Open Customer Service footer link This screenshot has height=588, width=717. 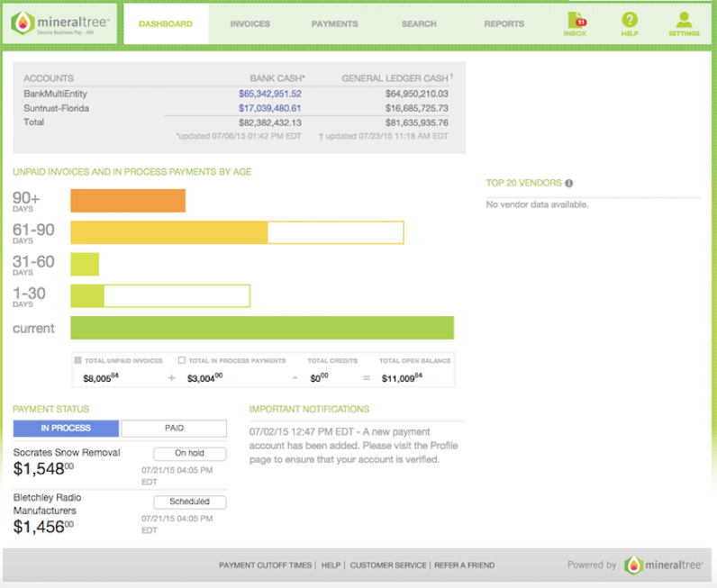(x=388, y=565)
